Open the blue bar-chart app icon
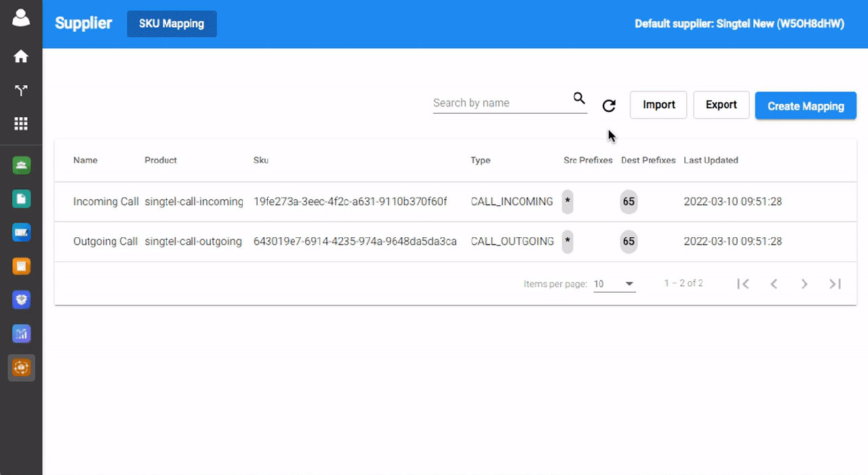This screenshot has width=868, height=475. 21,333
